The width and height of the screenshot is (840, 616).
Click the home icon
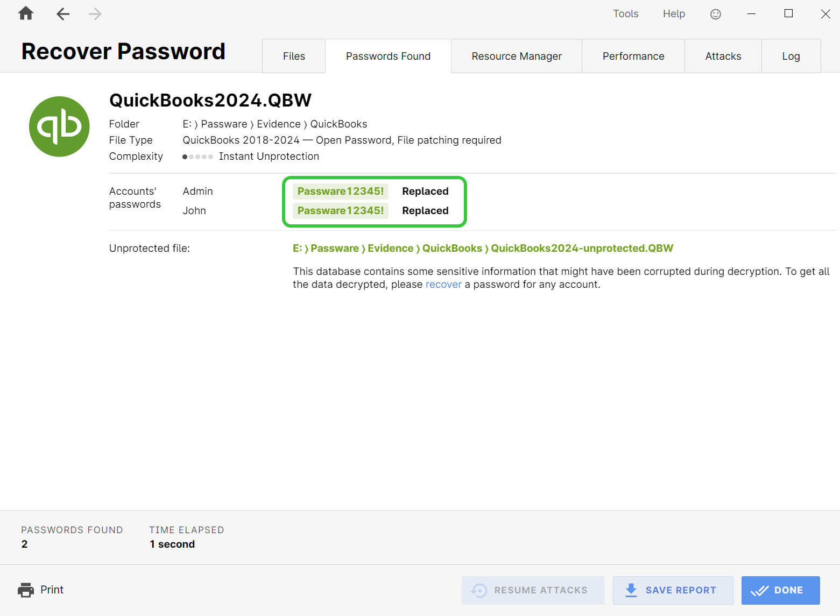[25, 13]
